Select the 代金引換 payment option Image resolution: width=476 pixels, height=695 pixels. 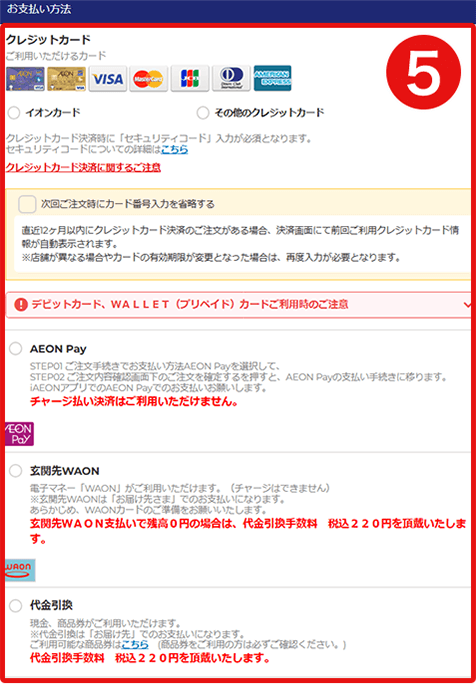pyautogui.click(x=16, y=605)
